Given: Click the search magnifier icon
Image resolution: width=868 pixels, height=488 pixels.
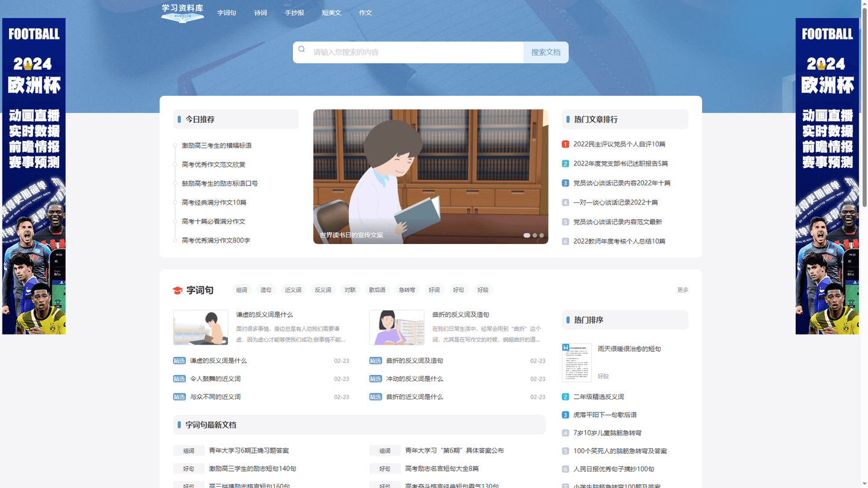Looking at the screenshot, I should [x=301, y=49].
